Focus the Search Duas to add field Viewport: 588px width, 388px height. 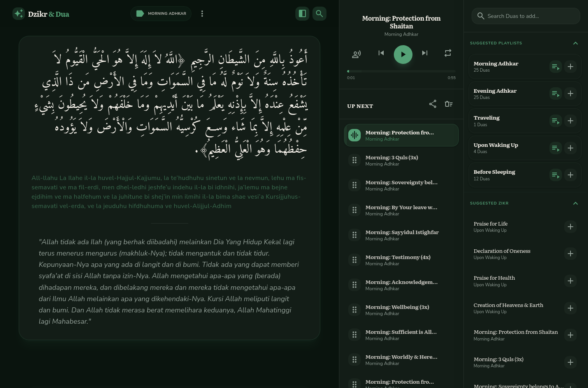pyautogui.click(x=526, y=16)
